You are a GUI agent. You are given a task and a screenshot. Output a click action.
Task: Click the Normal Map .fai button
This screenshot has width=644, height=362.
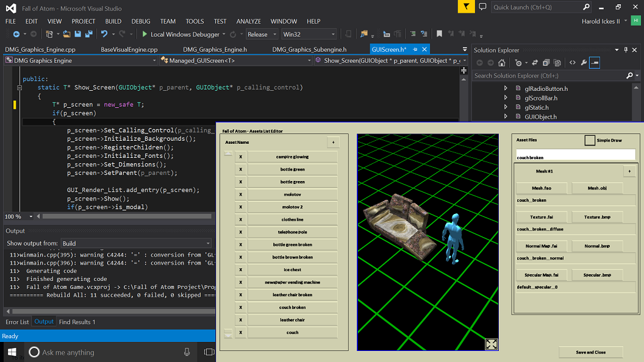point(542,246)
